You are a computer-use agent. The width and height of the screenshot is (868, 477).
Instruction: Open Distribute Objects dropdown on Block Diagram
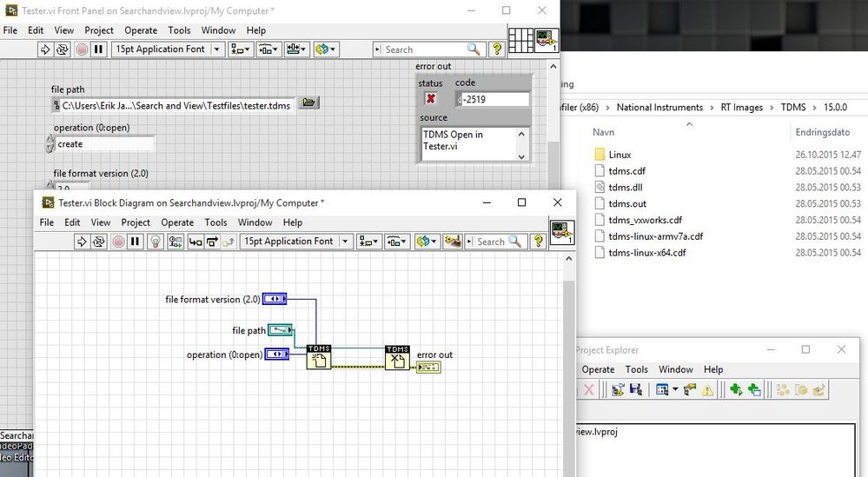(396, 242)
